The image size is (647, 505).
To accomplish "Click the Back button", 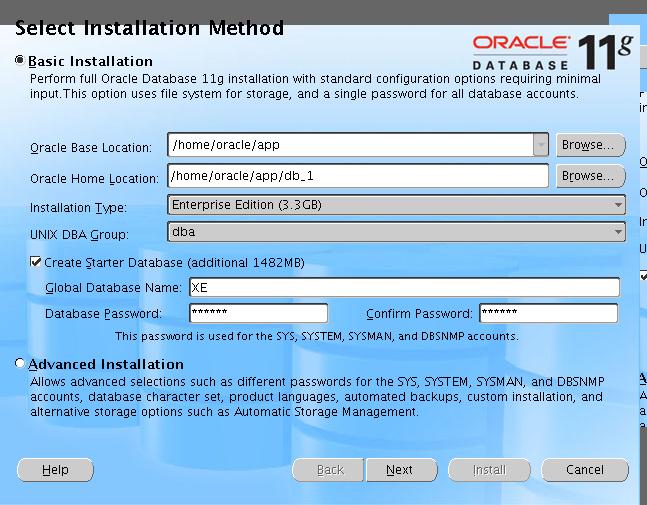I will point(328,470).
